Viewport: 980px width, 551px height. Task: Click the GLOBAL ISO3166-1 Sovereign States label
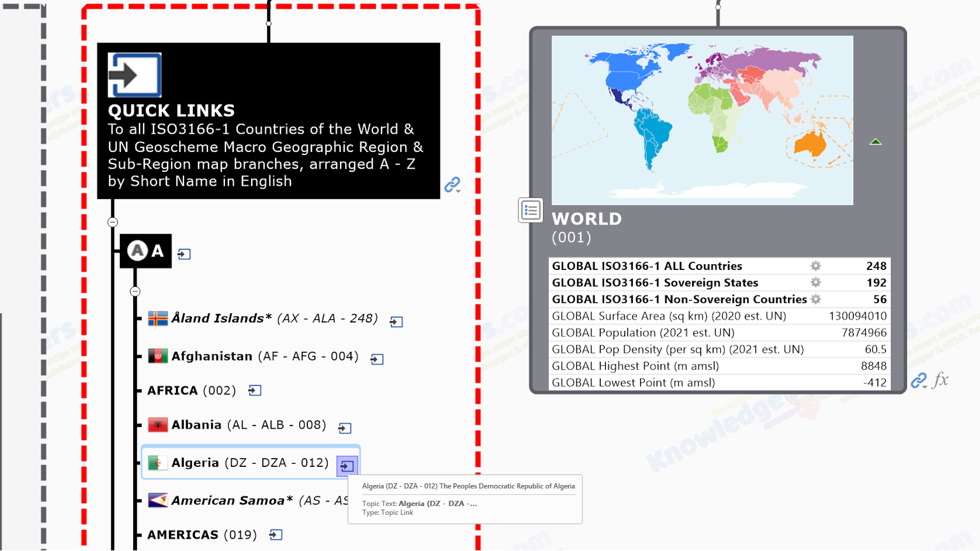click(655, 283)
